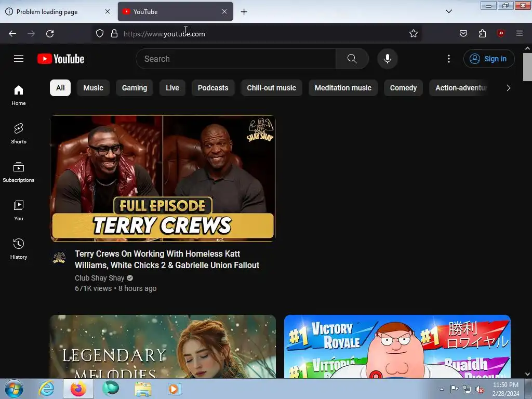The width and height of the screenshot is (532, 399).
Task: Switch to the YouTube tab
Action: tap(175, 11)
